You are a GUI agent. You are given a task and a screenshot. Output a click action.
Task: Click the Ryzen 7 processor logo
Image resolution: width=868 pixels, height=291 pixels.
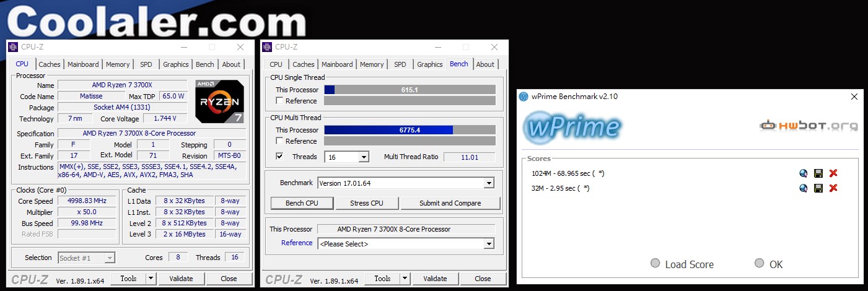(220, 102)
